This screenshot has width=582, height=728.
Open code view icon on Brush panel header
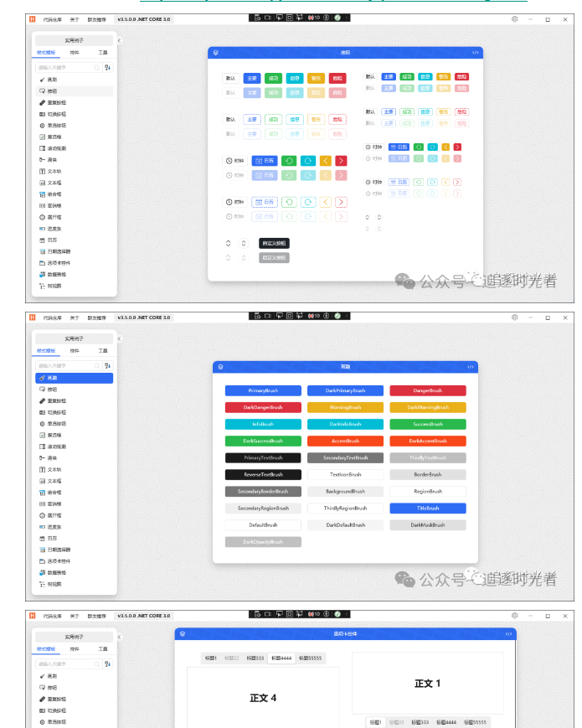click(470, 367)
